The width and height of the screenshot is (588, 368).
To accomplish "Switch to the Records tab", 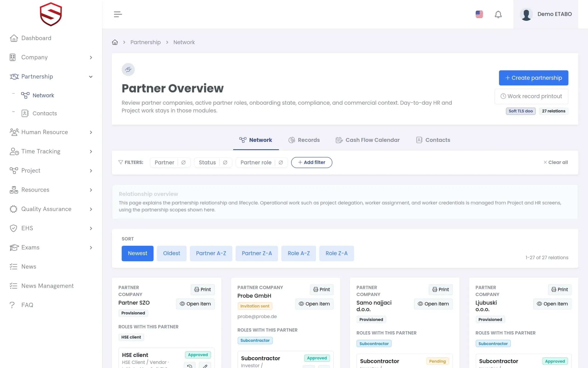I will pyautogui.click(x=304, y=140).
